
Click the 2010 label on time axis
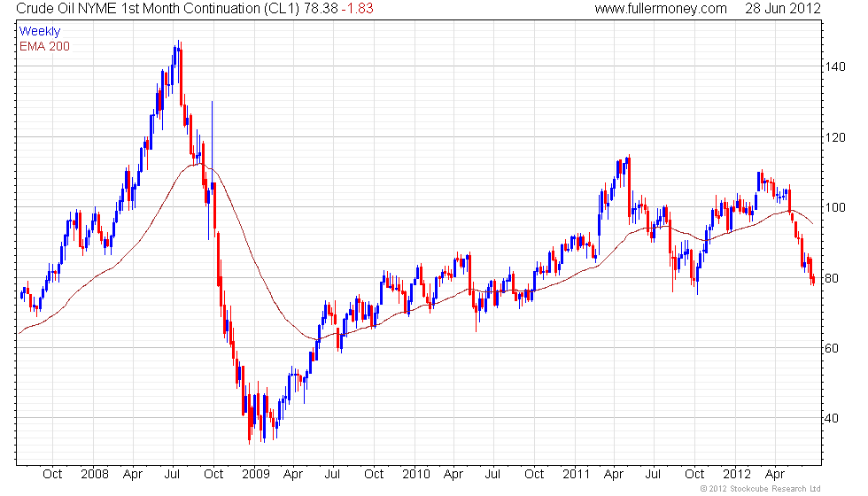[415, 475]
